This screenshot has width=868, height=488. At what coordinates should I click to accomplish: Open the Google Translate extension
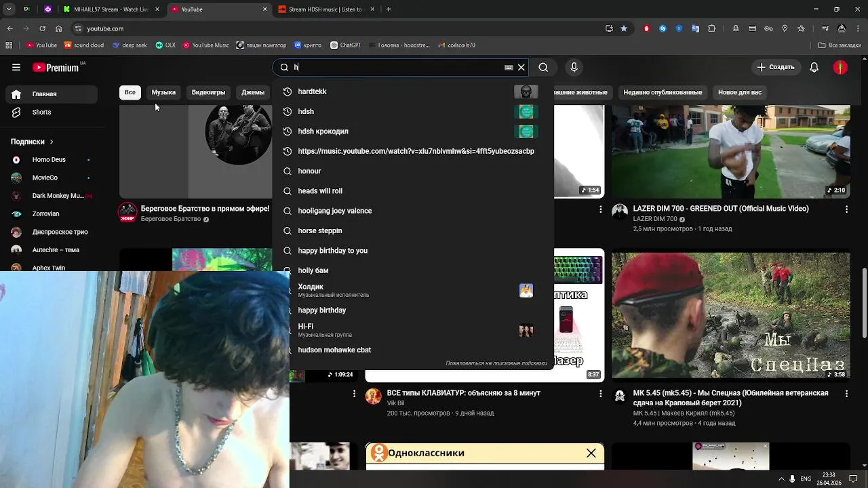click(695, 28)
